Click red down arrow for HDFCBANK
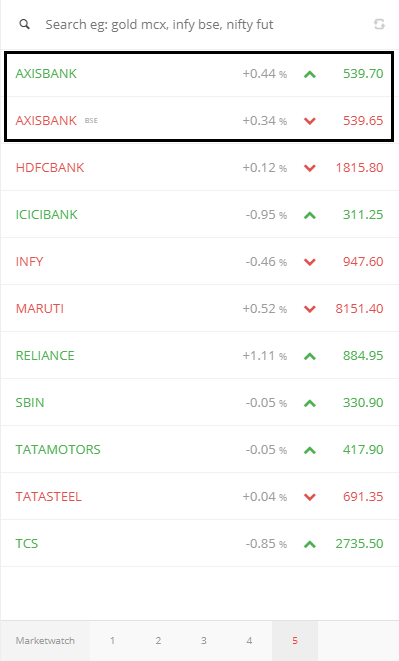 click(x=310, y=168)
